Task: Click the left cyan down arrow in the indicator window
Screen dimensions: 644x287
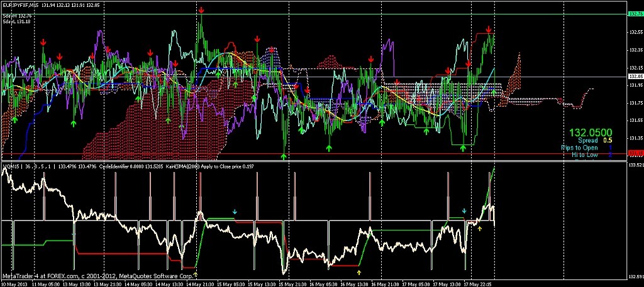Action: click(235, 212)
